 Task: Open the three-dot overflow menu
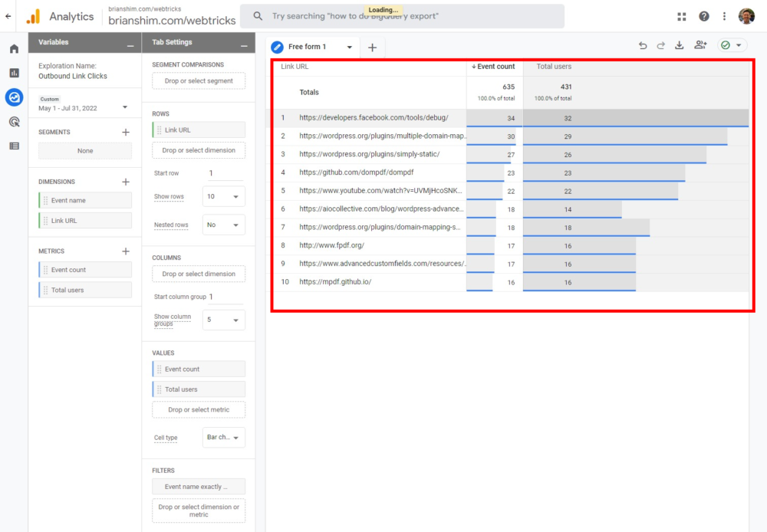pos(724,16)
